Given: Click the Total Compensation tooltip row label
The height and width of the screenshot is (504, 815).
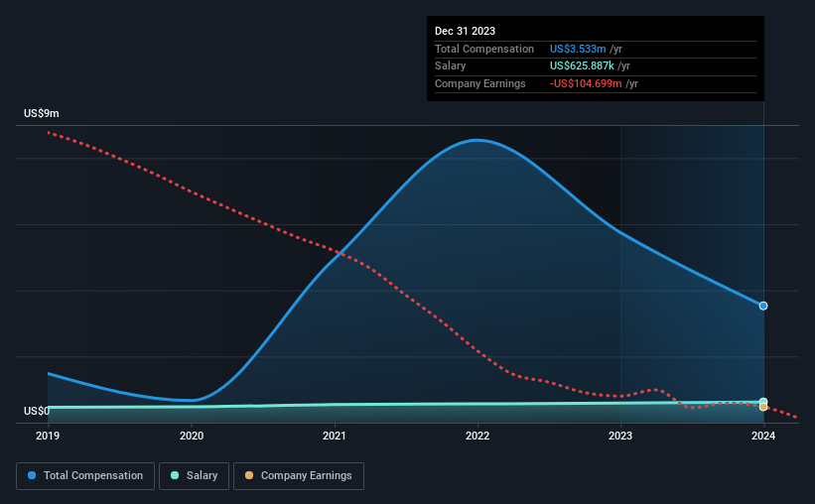Looking at the screenshot, I should [483, 49].
